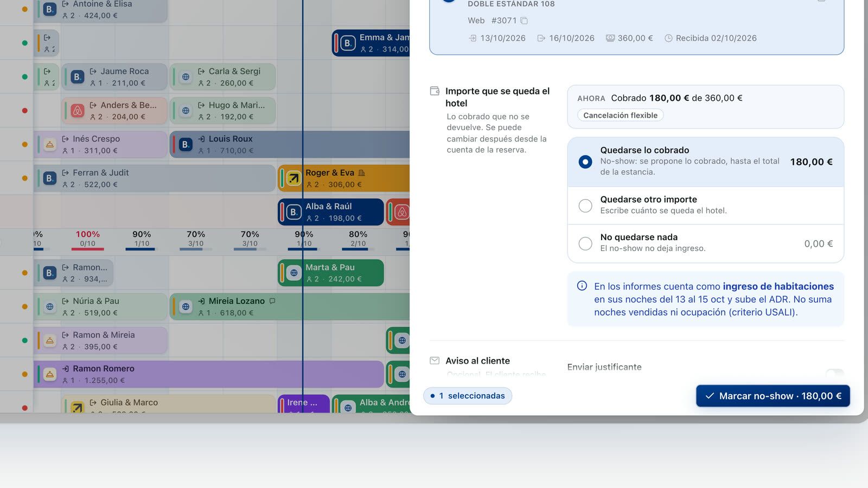Open the Jaume Roca booking card
The width and height of the screenshot is (868, 488).
coord(114,77)
